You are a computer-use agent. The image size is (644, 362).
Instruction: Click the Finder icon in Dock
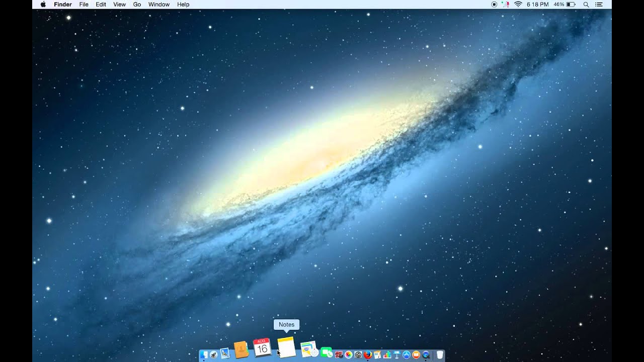tap(204, 354)
